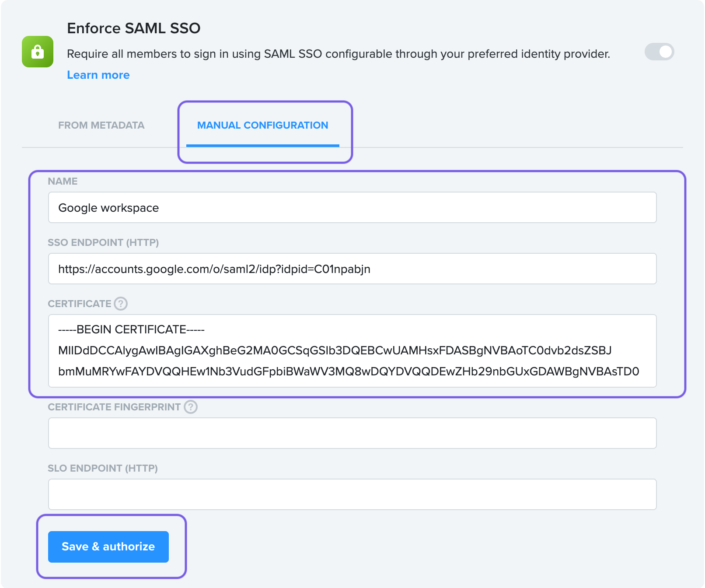Click inside the Certificate text area
The width and height of the screenshot is (705, 588).
click(x=352, y=351)
